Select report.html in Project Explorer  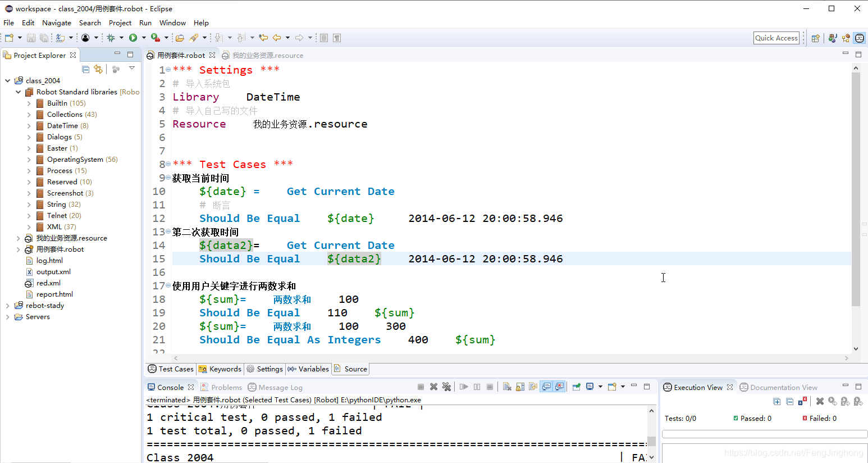[x=54, y=294]
